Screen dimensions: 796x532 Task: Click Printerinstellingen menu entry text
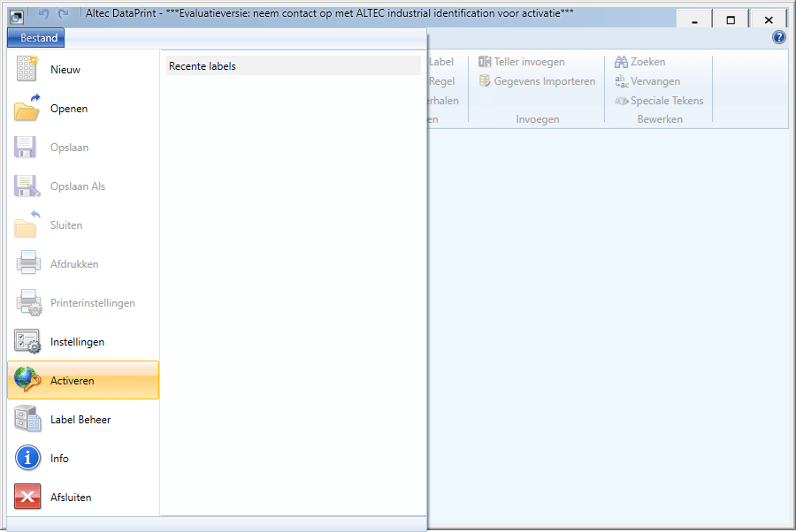[92, 303]
